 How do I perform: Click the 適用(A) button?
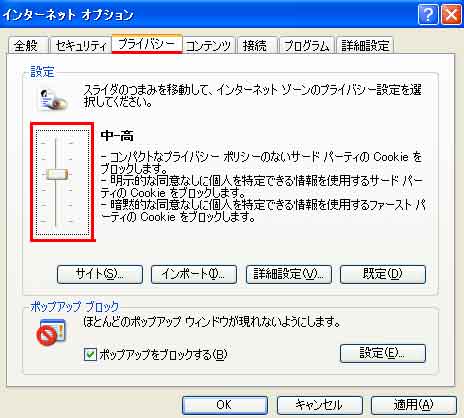414,405
